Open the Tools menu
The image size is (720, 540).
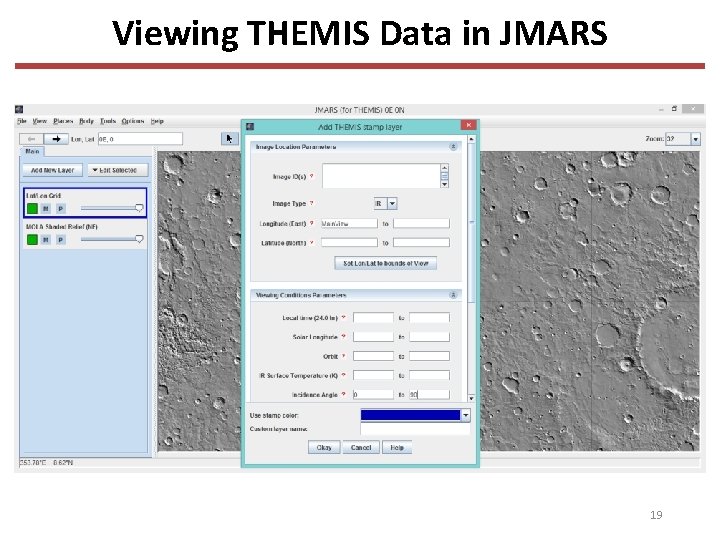click(x=108, y=121)
